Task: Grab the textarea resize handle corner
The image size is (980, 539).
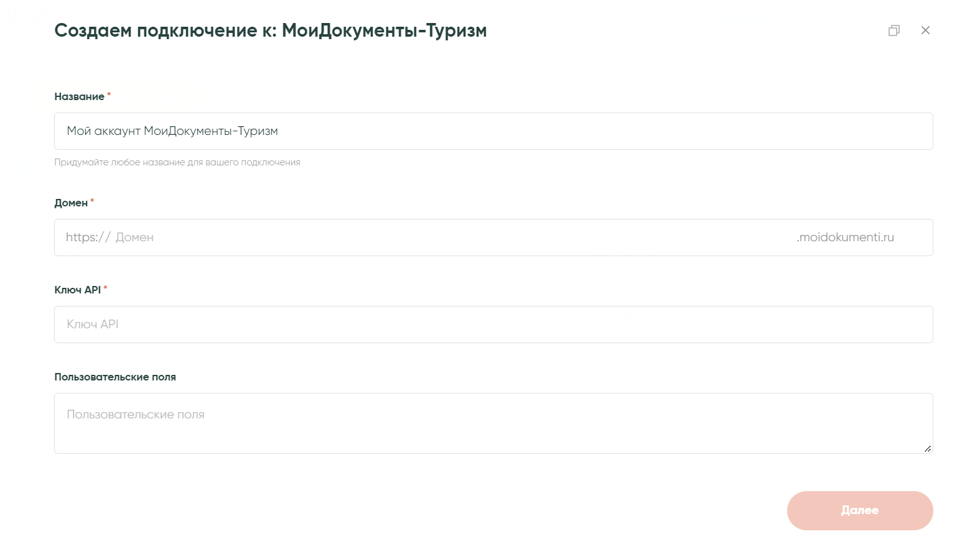Action: (927, 448)
